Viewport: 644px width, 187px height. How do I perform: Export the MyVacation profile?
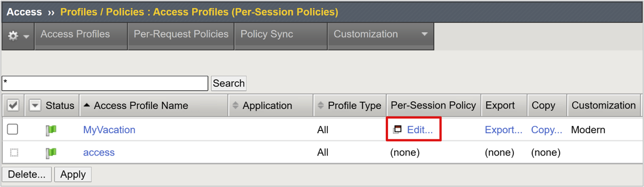tap(503, 130)
